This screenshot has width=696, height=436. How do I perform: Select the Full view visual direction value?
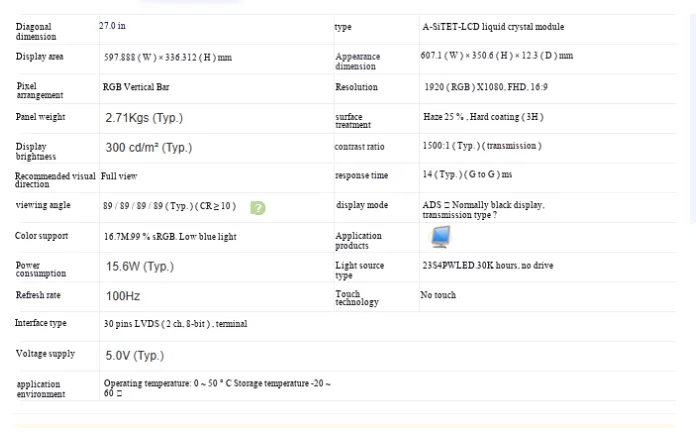coord(119,176)
